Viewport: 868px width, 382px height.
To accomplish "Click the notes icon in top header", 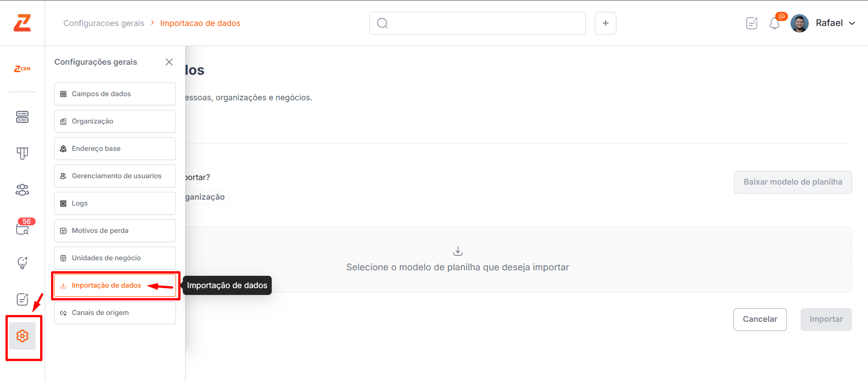I will (752, 23).
